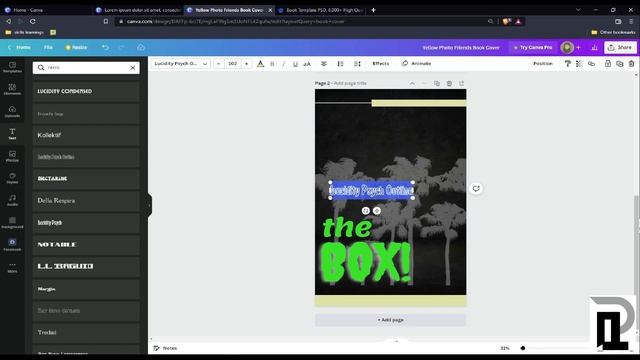Click the text color icon
Viewport: 640px width, 360px height.
coord(260,64)
